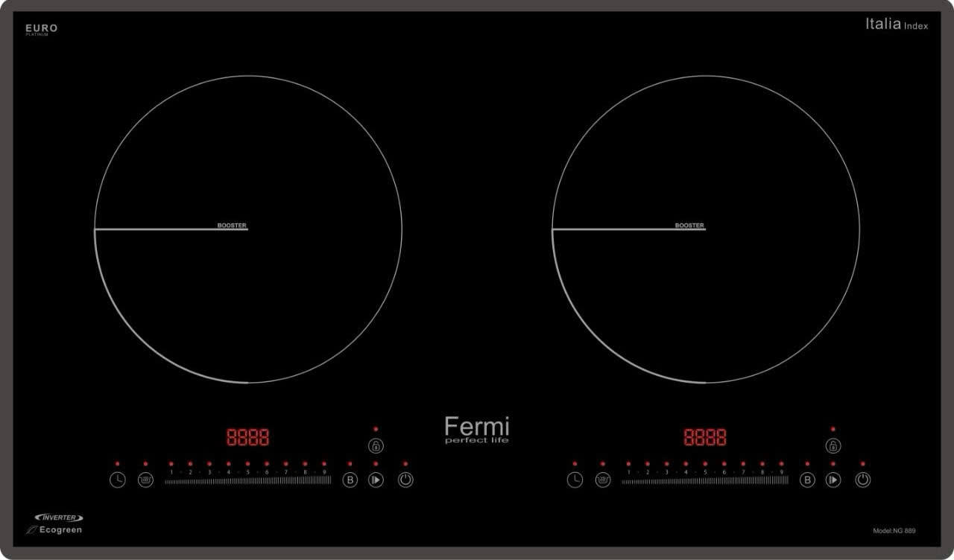The height and width of the screenshot is (560, 954).
Task: Select level 3 on the right burner scale
Action: pyautogui.click(x=666, y=472)
